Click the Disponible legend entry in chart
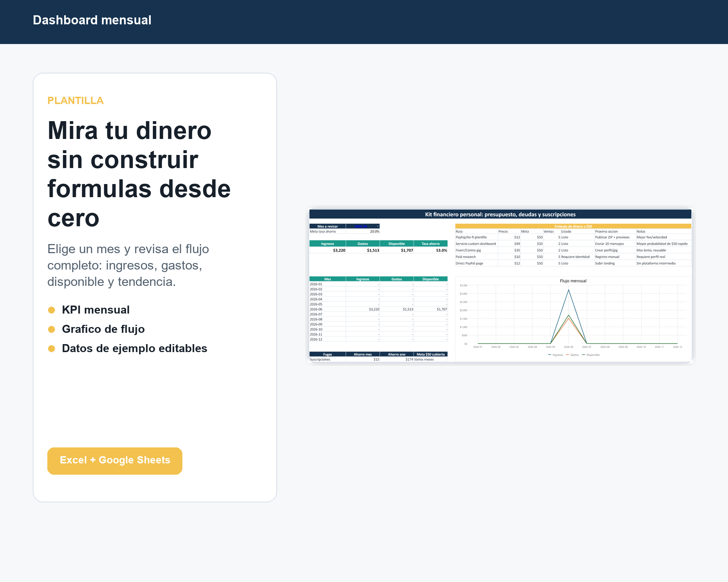 pyautogui.click(x=591, y=355)
